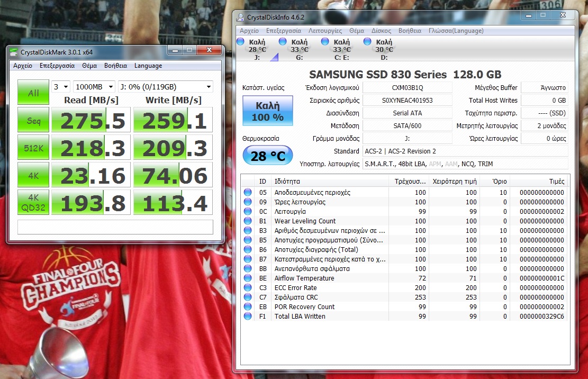Open Βοήθεια menu in CrystalDiskMark
588x379 pixels.
tap(115, 66)
